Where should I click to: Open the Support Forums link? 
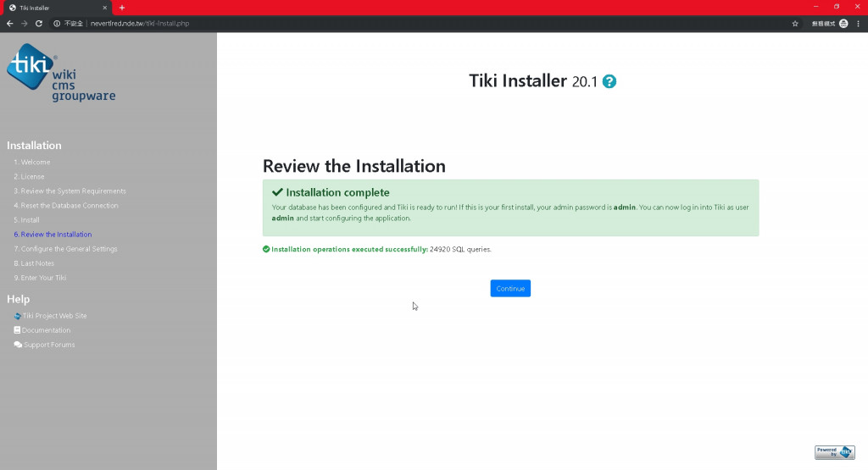[x=49, y=345]
